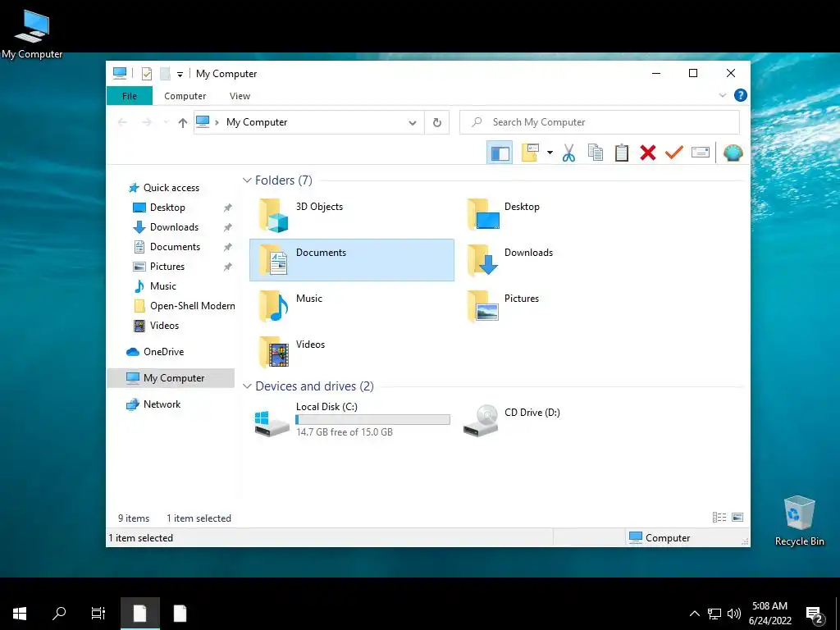Select the Local Disk (C:) drive
The width and height of the screenshot is (840, 630).
coord(352,419)
